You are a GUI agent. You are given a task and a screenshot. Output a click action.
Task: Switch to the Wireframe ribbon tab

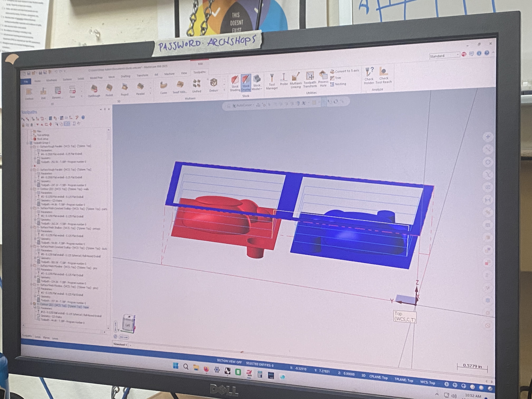tap(51, 80)
